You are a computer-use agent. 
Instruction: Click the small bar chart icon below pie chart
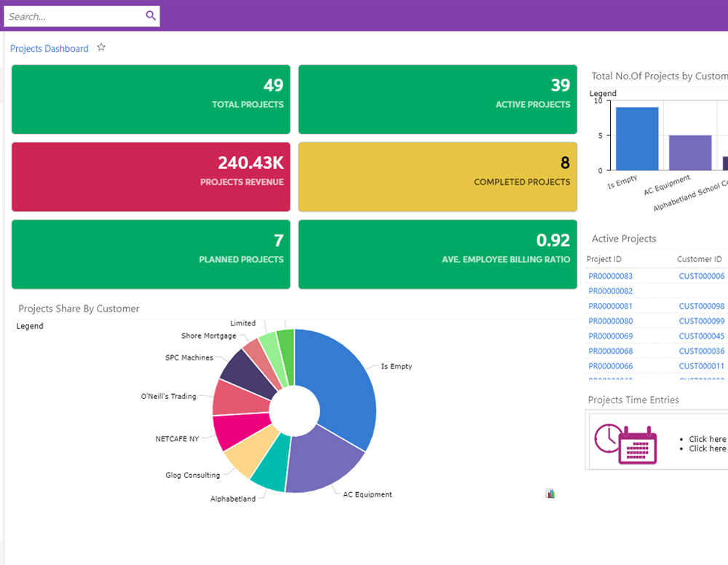[550, 494]
